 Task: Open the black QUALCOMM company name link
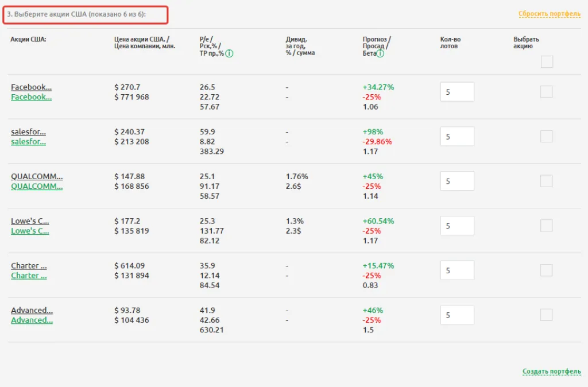point(37,176)
